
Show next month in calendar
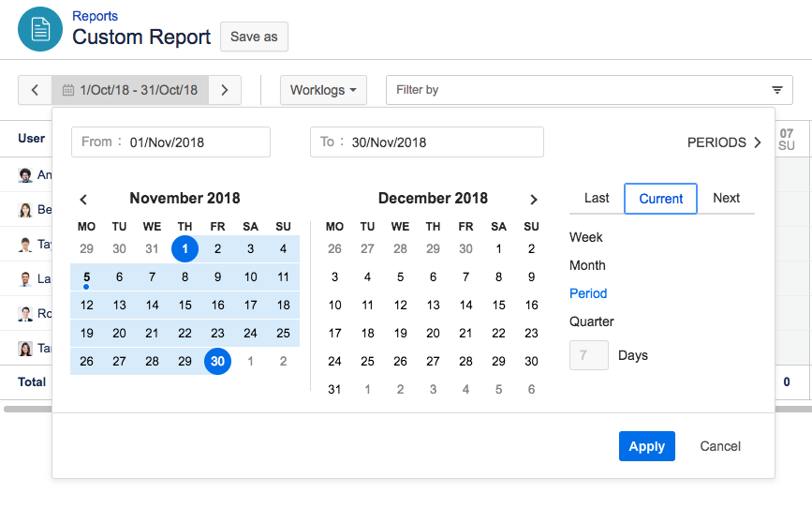[534, 200]
